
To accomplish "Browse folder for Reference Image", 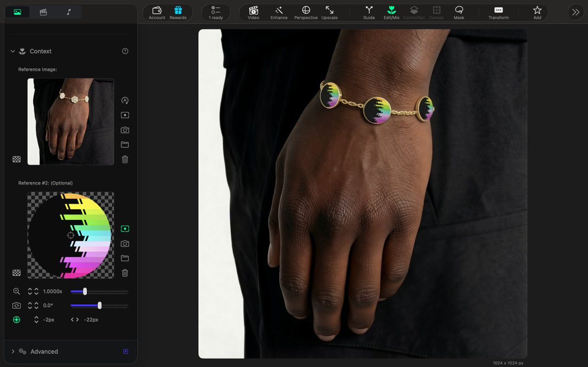I will point(125,144).
